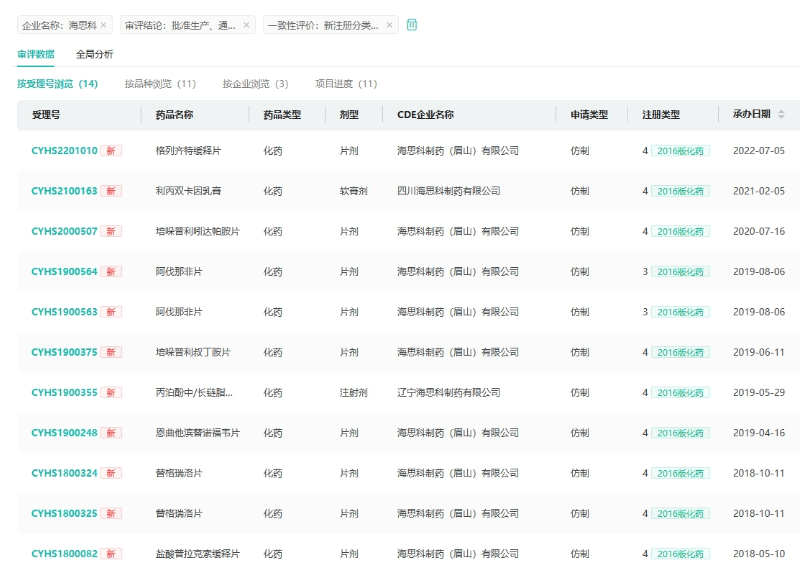Click the 新 badge beside CYHS2201010

pos(111,151)
